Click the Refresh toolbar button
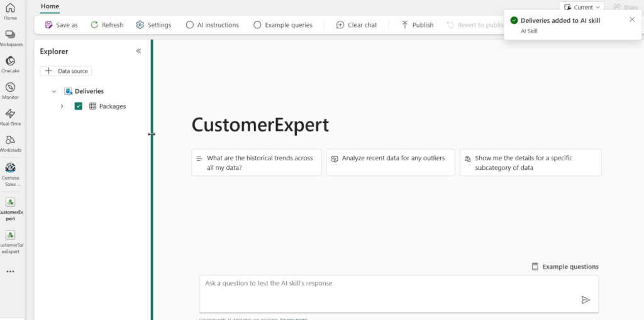 pos(107,25)
